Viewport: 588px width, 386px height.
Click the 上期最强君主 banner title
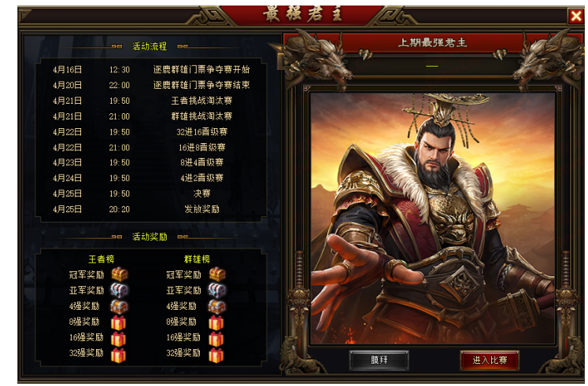432,42
